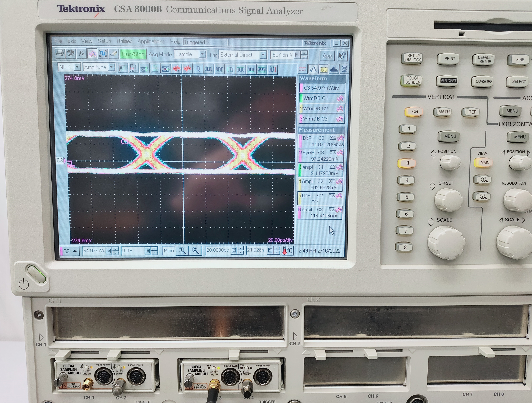Screen dimensions: 532x403
Task: Click the printer icon in the toolbar
Action: (x=60, y=53)
